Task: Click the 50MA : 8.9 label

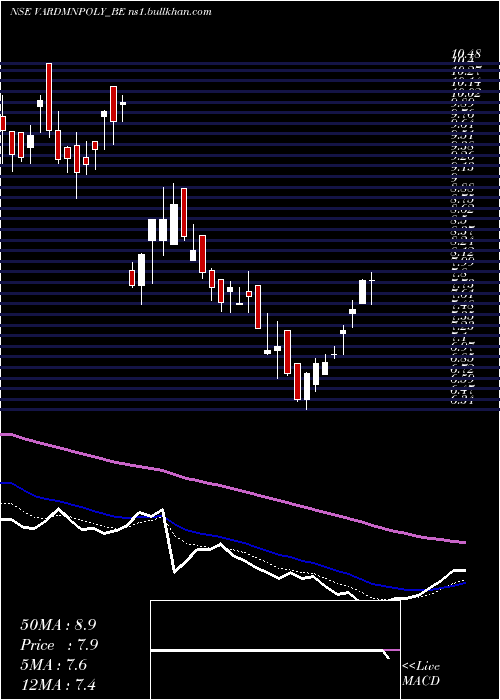Action: (58, 625)
